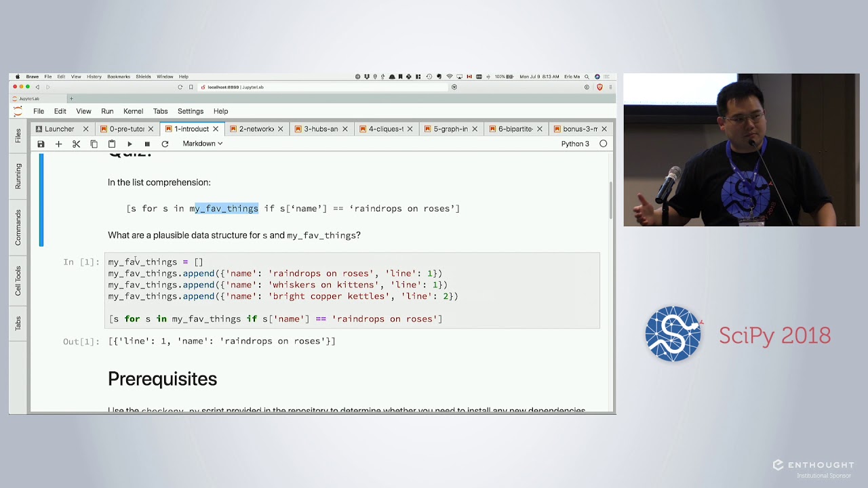Click the browser address bar localhost:8889
This screenshot has height=488, width=868.
[322, 87]
